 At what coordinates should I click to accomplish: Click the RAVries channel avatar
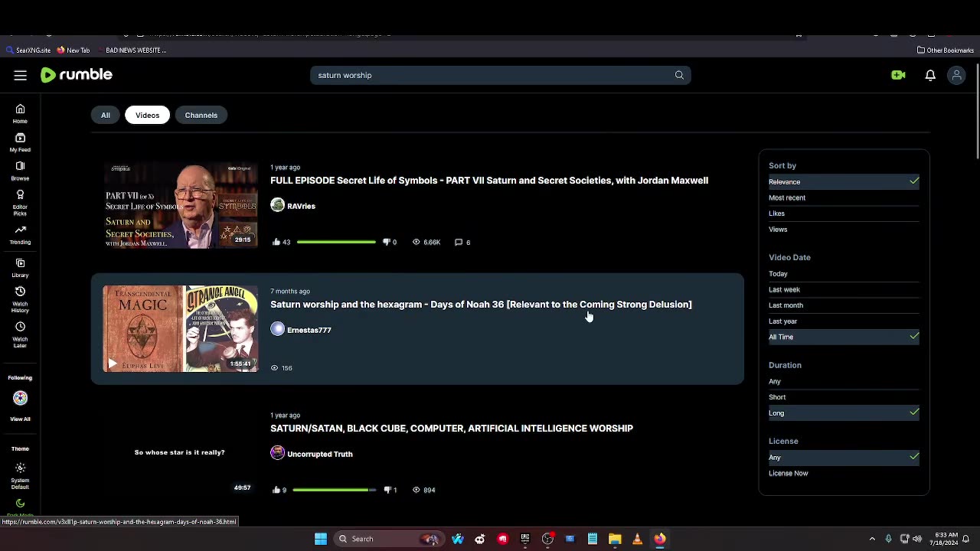pyautogui.click(x=277, y=205)
